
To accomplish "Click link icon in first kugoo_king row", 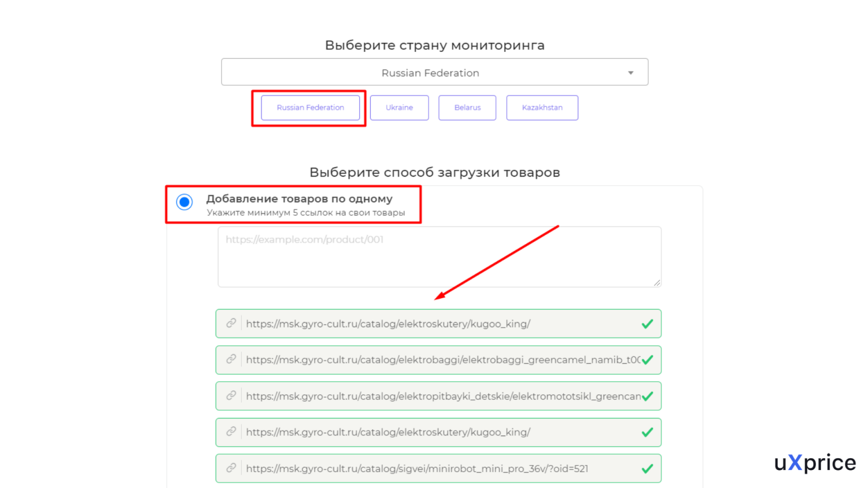I will [x=231, y=323].
